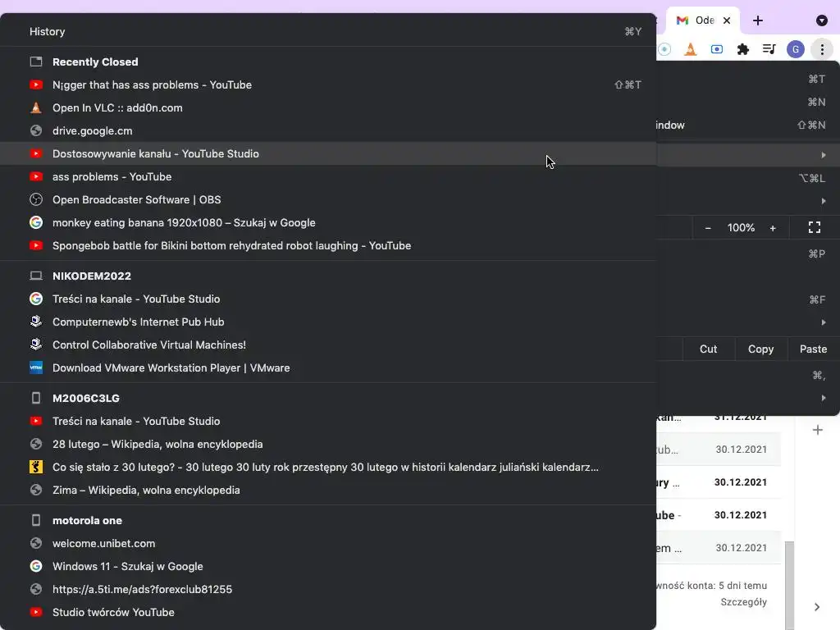840x630 pixels.
Task: Click YouTube icon beside Studio twórców YouTube
Action: [36, 612]
